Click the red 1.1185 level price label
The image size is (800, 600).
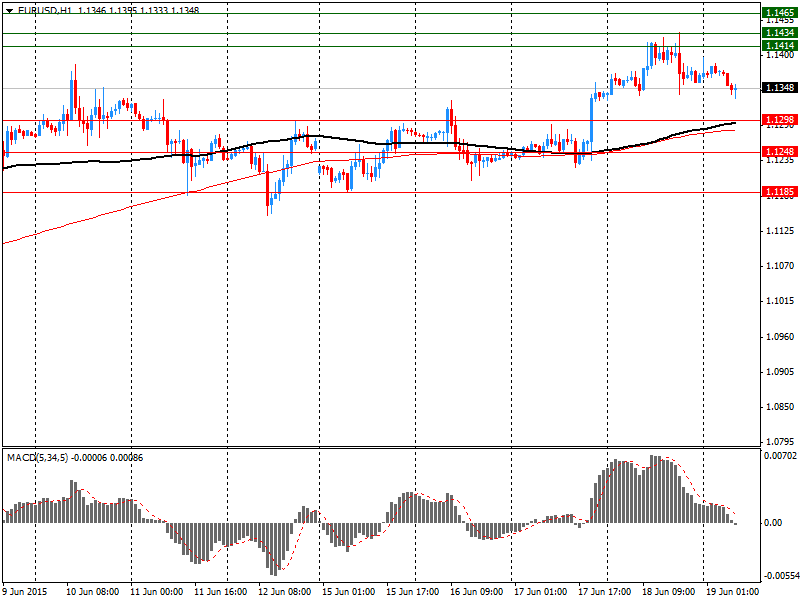pyautogui.click(x=780, y=192)
